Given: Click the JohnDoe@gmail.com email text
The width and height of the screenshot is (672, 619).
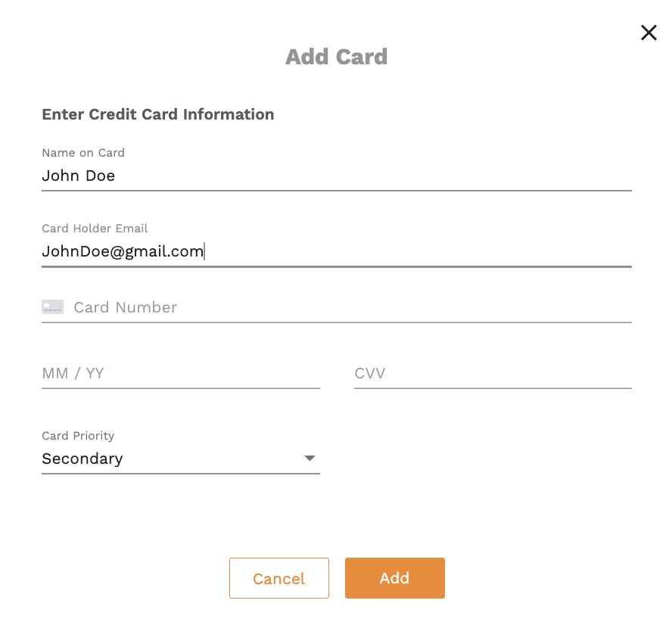Looking at the screenshot, I should click(x=123, y=252).
